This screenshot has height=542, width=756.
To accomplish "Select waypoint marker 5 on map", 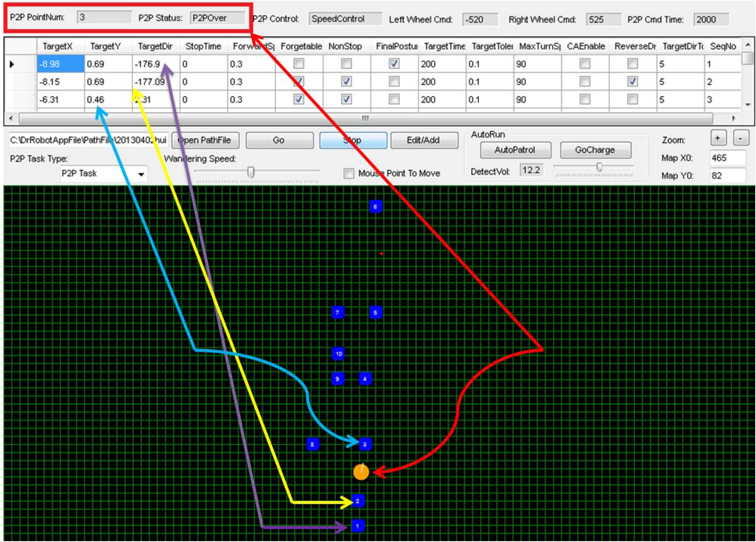I will (x=375, y=313).
